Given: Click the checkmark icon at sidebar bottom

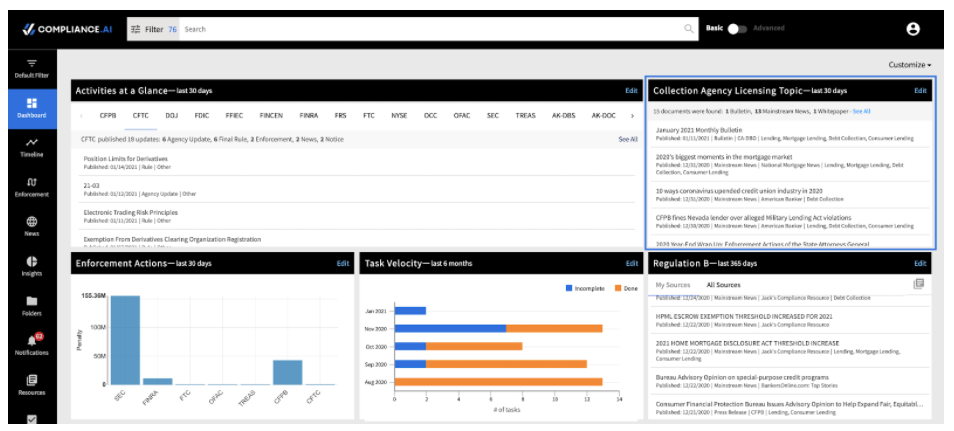Looking at the screenshot, I should point(32,419).
